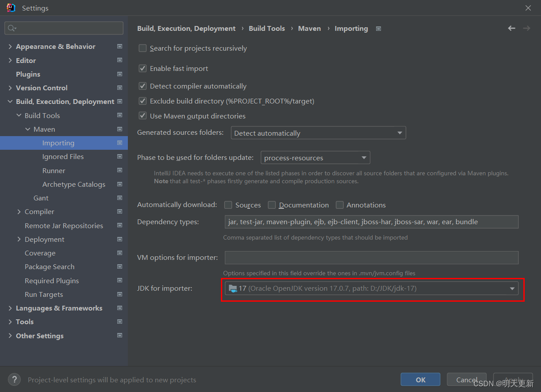
Task: Click project-level icon next to Importing breadcrumb
Action: click(x=378, y=29)
